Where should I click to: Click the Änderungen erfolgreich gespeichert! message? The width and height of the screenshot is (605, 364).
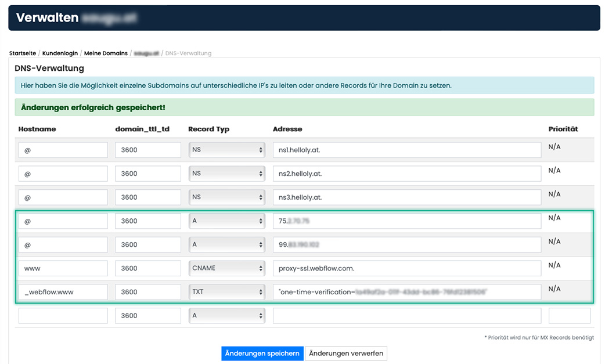[93, 107]
